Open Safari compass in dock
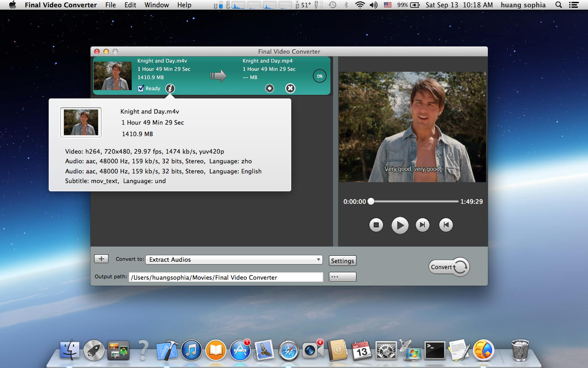 point(289,351)
